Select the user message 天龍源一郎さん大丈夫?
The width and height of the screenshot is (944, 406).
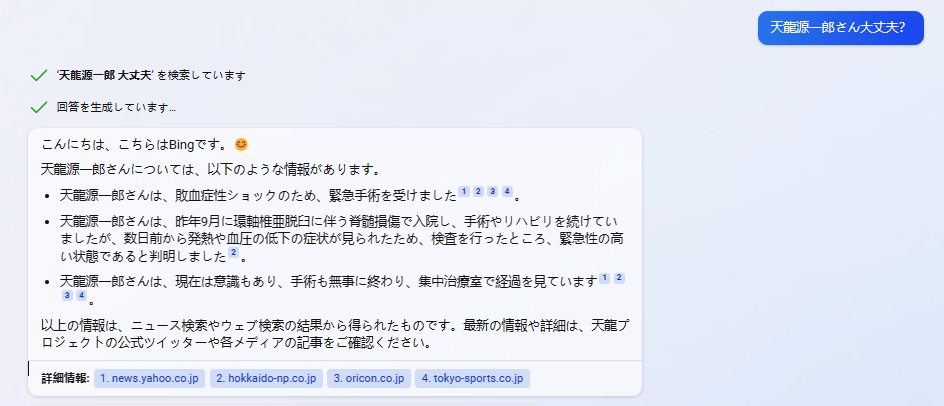click(x=840, y=28)
